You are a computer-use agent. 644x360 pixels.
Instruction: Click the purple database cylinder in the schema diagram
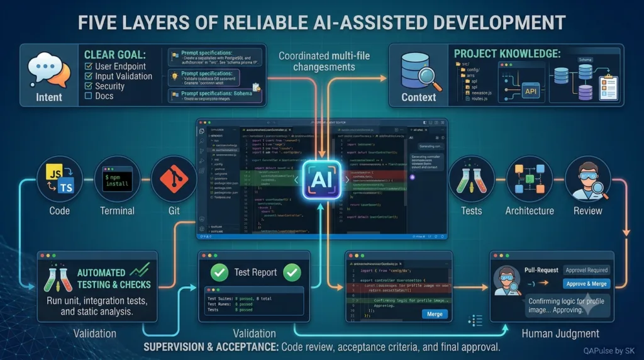tap(586, 93)
